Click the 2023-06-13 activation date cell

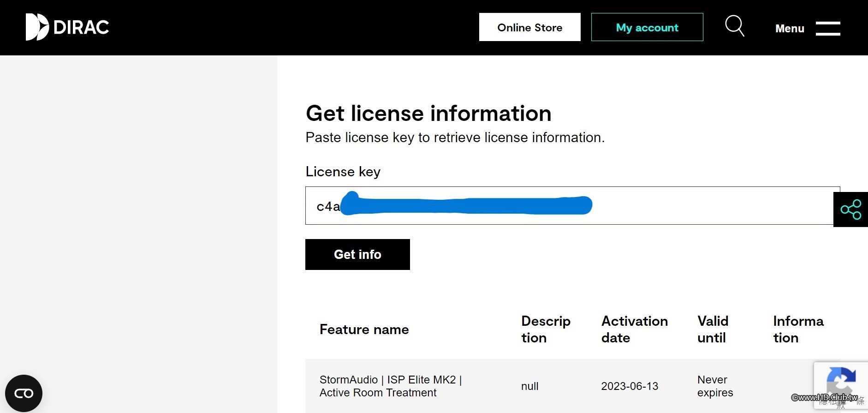pos(630,386)
